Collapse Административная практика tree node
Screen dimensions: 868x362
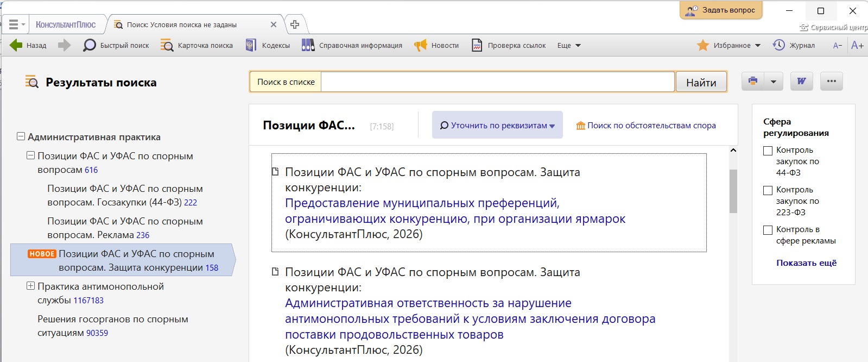pyautogui.click(x=21, y=136)
